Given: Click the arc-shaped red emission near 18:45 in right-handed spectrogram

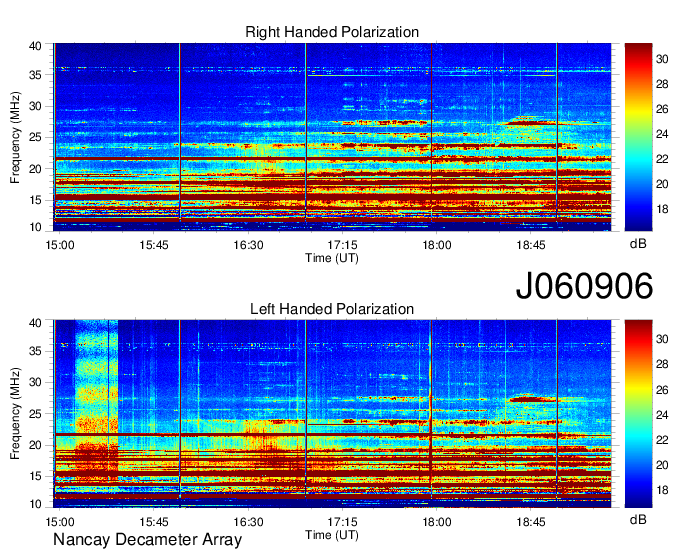Looking at the screenshot, I should click(x=530, y=121).
